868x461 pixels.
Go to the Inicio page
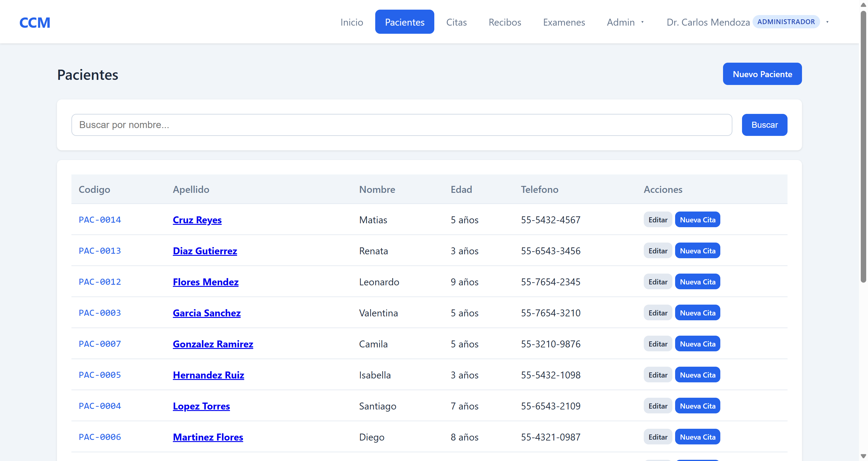pyautogui.click(x=351, y=22)
